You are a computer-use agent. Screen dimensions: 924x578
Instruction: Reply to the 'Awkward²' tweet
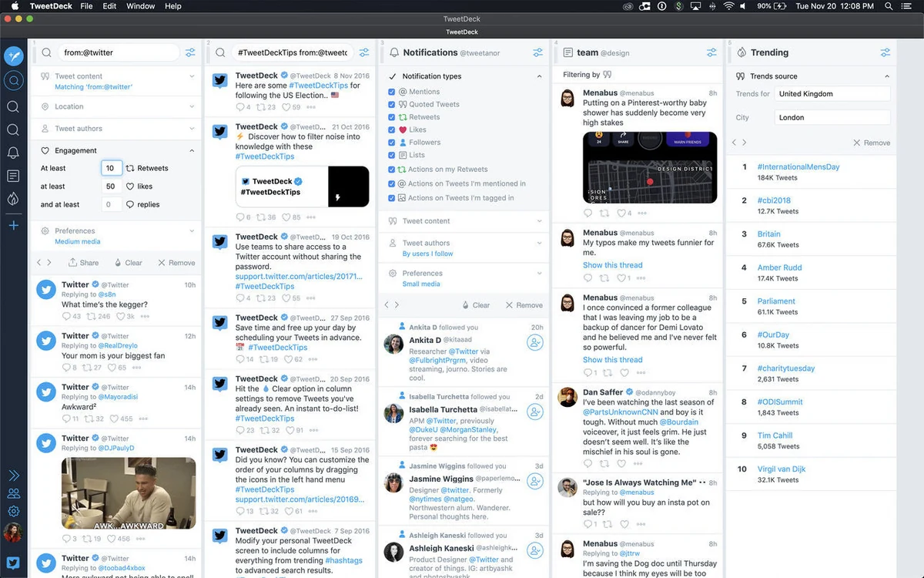pos(66,418)
